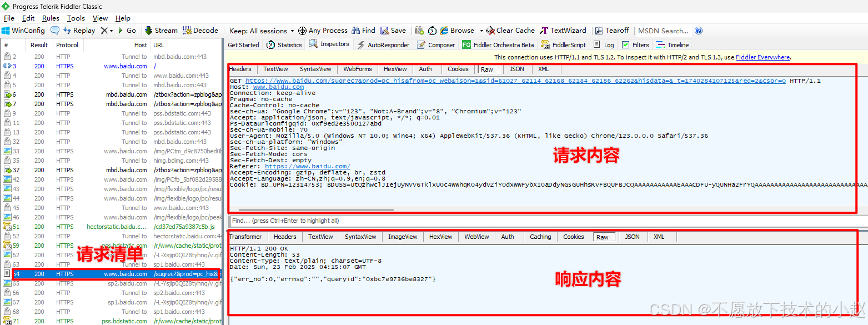Sort sessions by Host column
868x325 pixels.
pos(117,45)
